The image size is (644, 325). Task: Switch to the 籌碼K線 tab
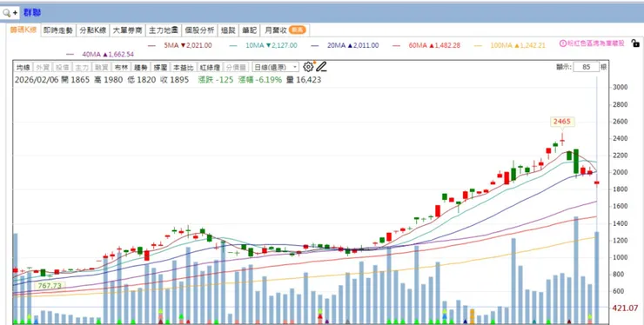23,30
